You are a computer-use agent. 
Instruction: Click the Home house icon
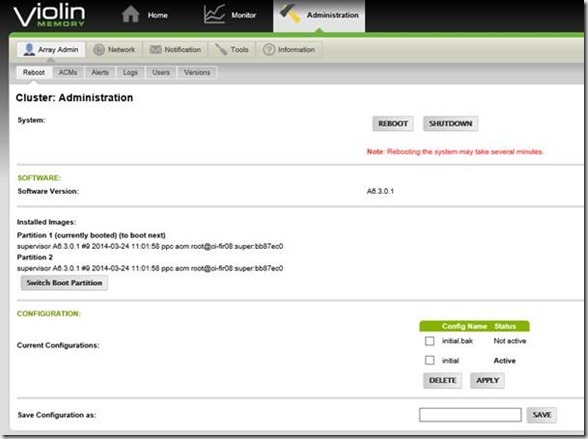click(130, 14)
